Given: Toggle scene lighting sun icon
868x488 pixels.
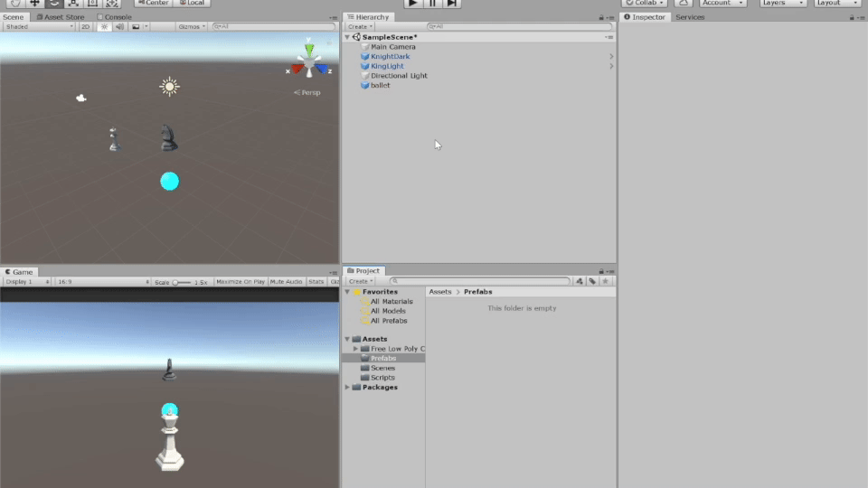Looking at the screenshot, I should pos(104,27).
